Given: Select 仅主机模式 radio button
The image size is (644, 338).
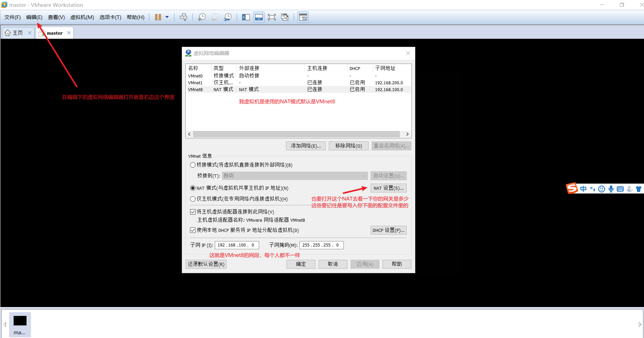Looking at the screenshot, I should [193, 199].
